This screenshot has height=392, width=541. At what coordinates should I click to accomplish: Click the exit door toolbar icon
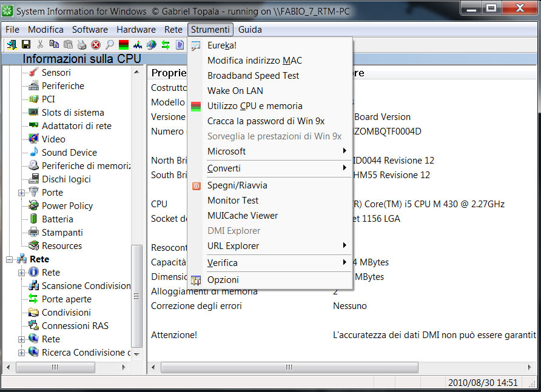[12, 44]
